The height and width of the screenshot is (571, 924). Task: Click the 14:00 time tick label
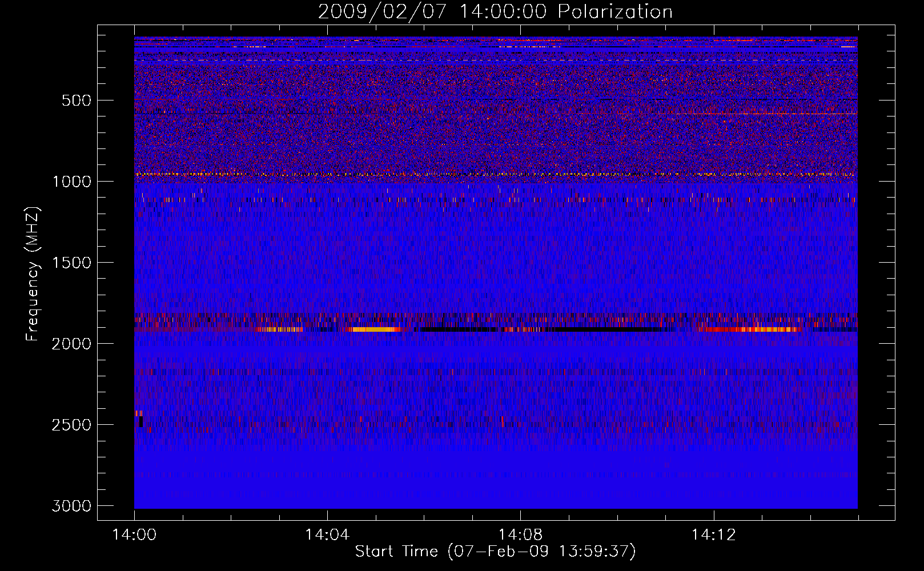coord(134,535)
